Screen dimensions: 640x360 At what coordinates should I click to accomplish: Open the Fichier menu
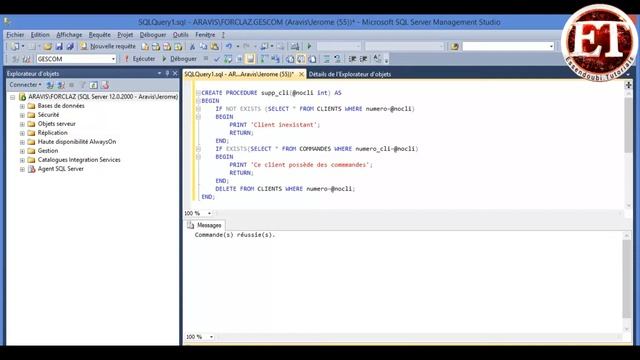(15, 35)
